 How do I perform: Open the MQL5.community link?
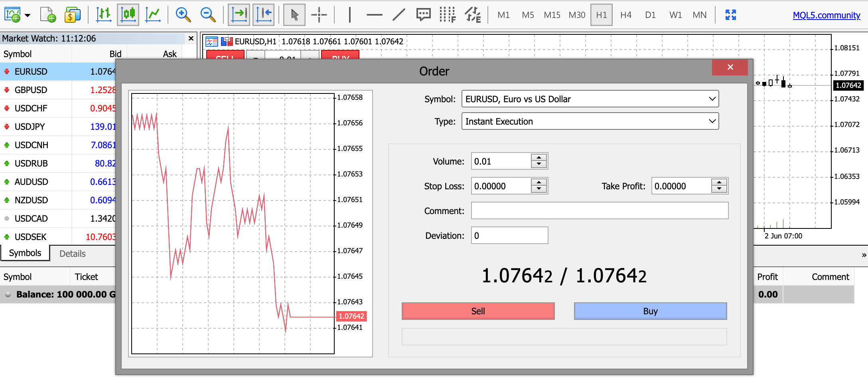click(x=826, y=15)
